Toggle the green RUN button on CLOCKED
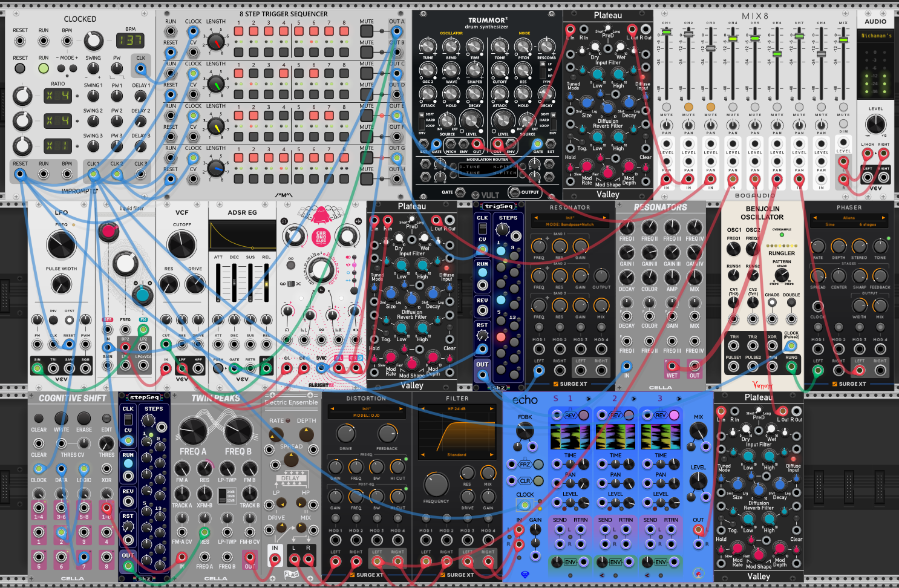 (44, 68)
